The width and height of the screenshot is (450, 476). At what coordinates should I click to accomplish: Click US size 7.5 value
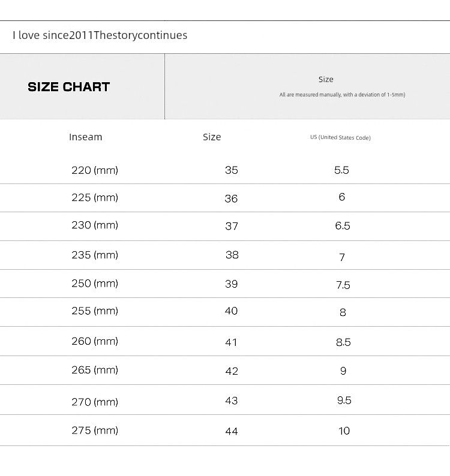(x=343, y=285)
